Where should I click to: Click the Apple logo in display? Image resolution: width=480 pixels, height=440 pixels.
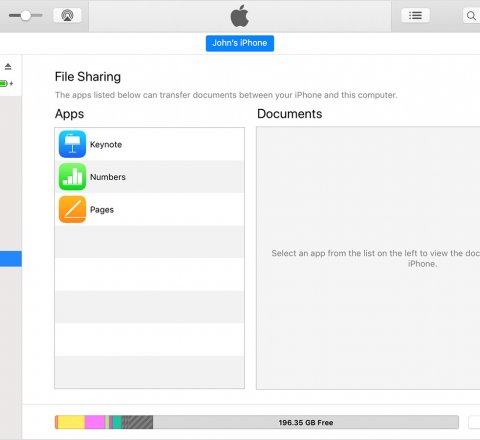pyautogui.click(x=240, y=16)
